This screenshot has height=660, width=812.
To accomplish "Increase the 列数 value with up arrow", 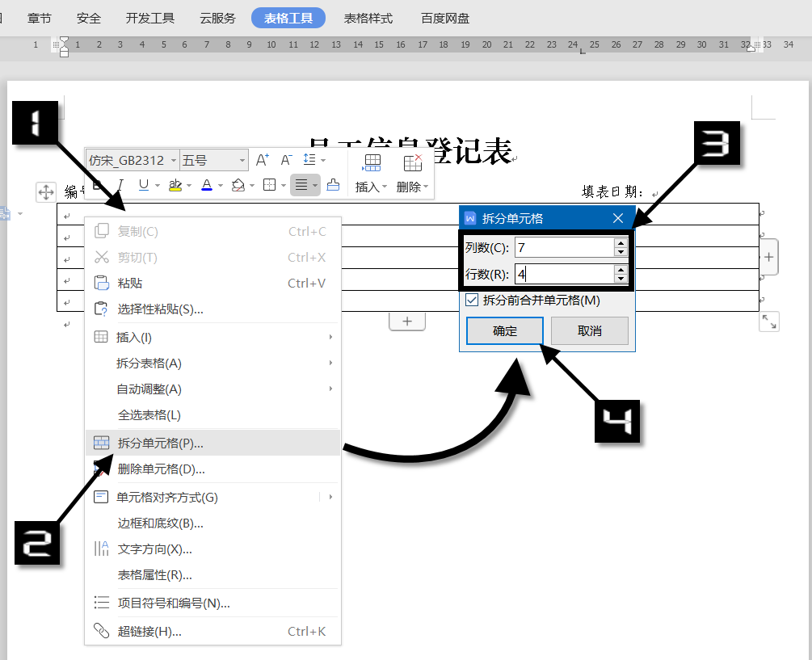I will click(621, 243).
